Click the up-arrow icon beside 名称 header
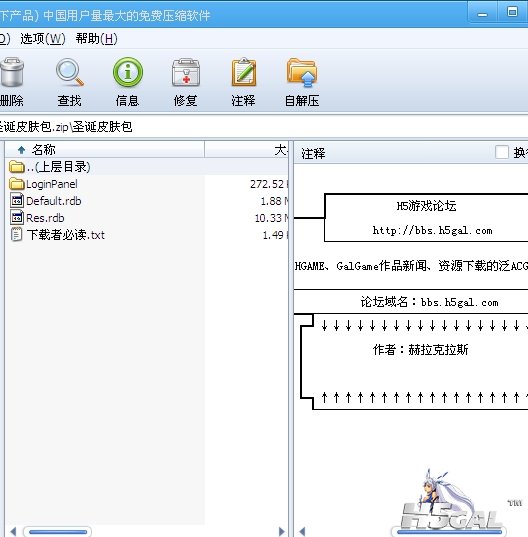Screen dimensions: 528x537 point(22,150)
